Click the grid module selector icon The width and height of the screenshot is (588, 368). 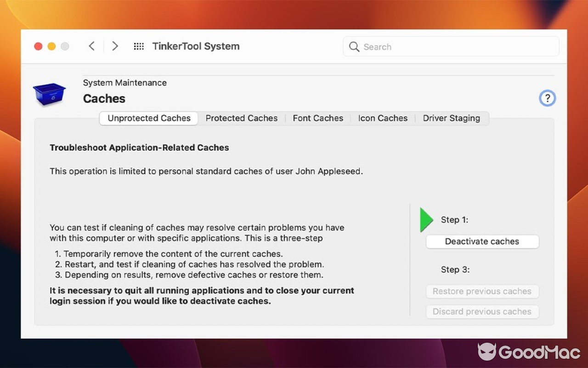point(138,46)
